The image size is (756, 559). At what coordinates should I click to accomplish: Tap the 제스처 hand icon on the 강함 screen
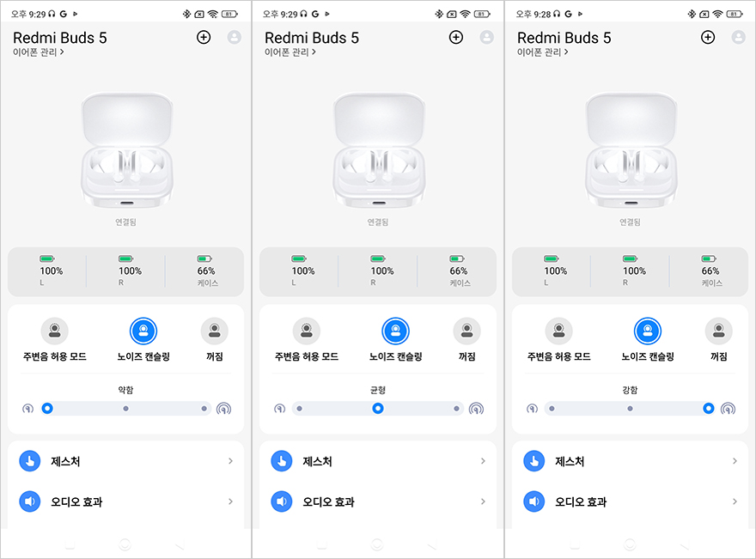[x=534, y=461]
